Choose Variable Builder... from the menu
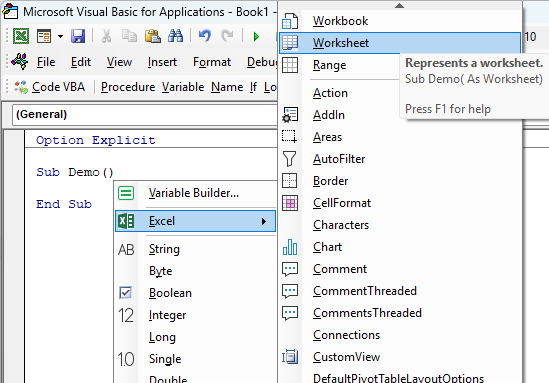 pos(195,193)
